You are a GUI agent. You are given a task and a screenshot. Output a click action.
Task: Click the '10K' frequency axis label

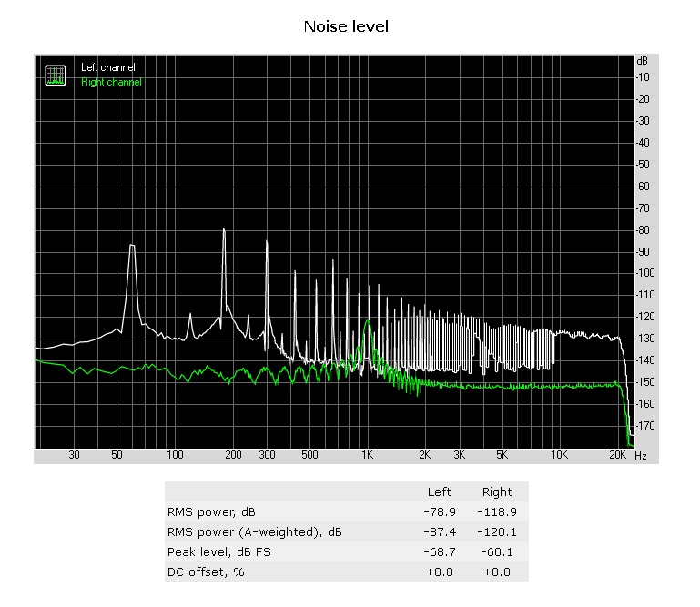tap(559, 455)
